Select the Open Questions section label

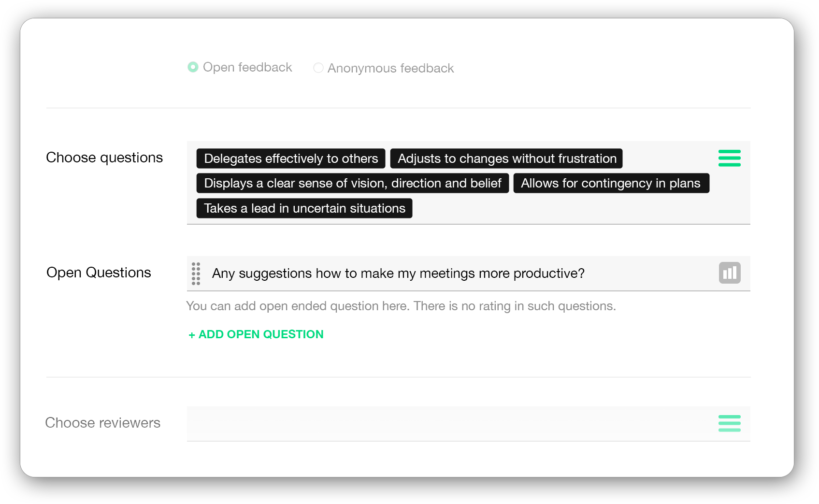99,272
